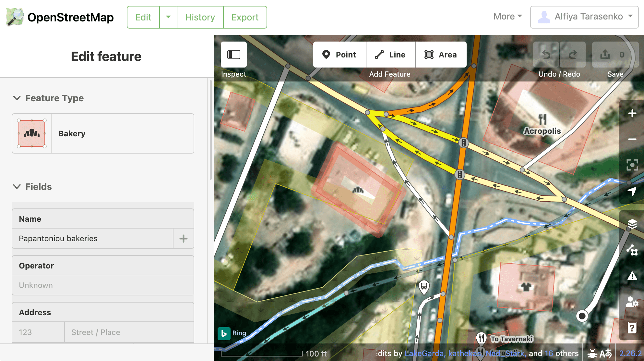Image resolution: width=644 pixels, height=361 pixels.
Task: Click the Undo arrow button
Action: coord(546,55)
